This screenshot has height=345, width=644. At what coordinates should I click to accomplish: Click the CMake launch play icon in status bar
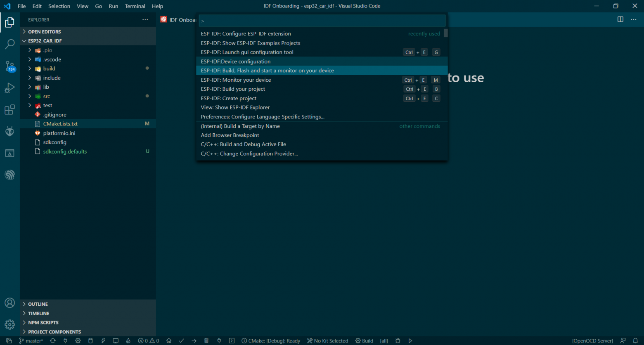click(410, 341)
